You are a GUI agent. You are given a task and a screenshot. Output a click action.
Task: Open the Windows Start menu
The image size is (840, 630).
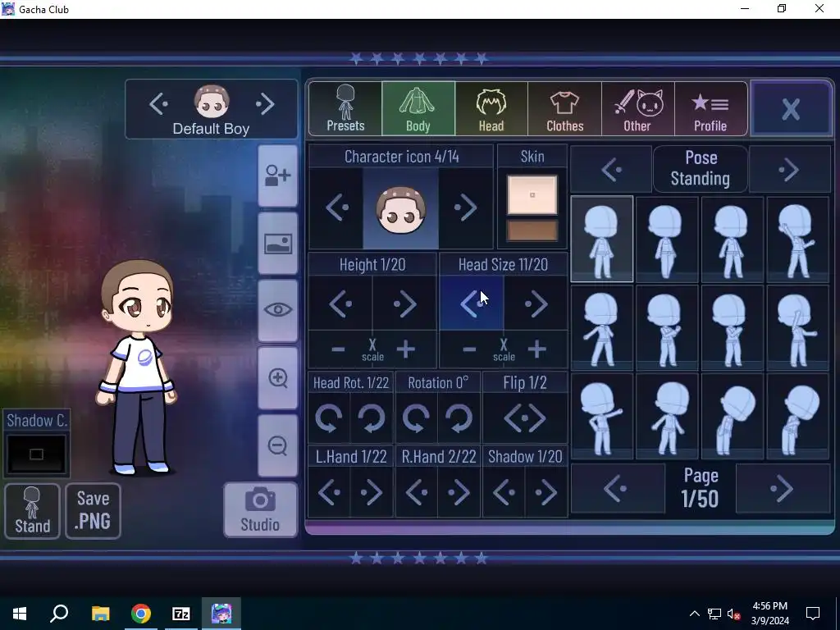point(20,614)
